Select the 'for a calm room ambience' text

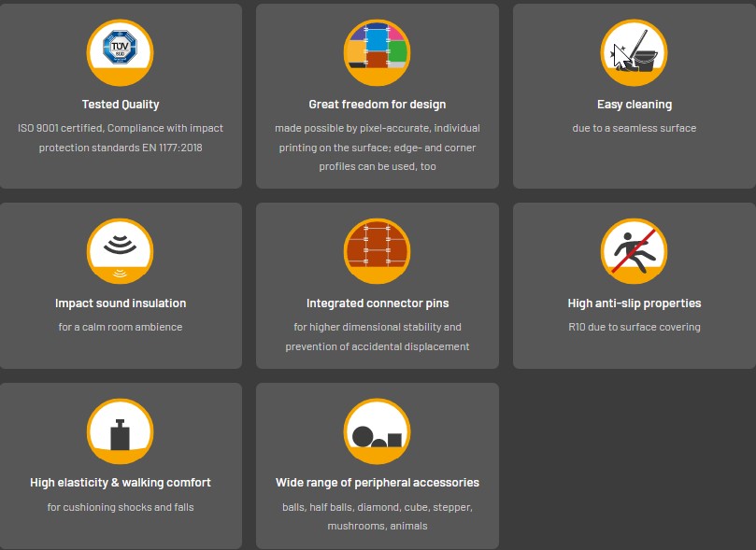pyautogui.click(x=121, y=327)
